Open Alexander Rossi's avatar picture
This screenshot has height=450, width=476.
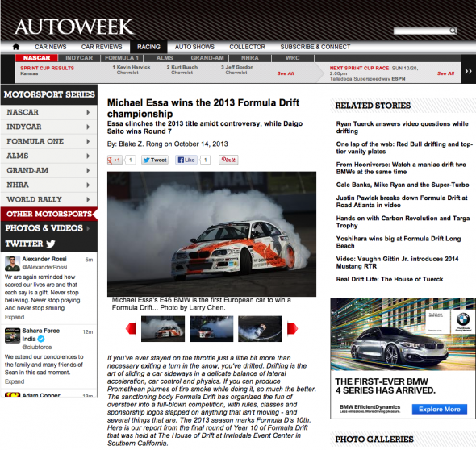12,263
